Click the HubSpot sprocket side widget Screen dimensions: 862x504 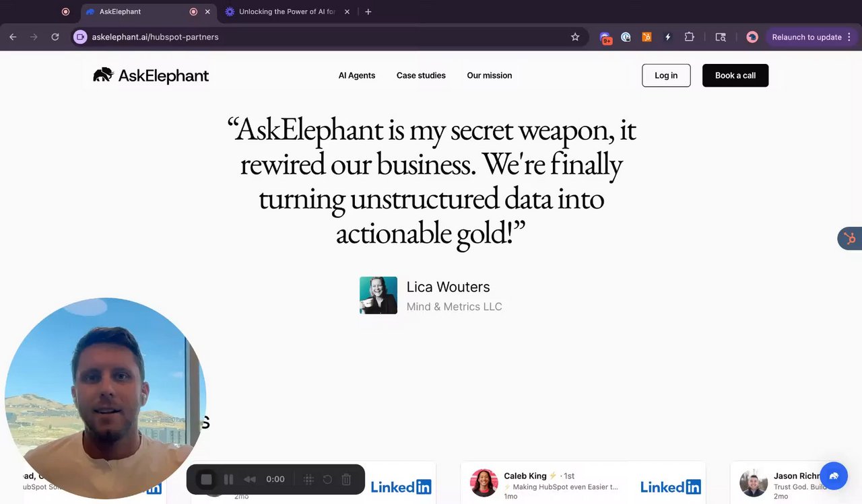click(850, 238)
